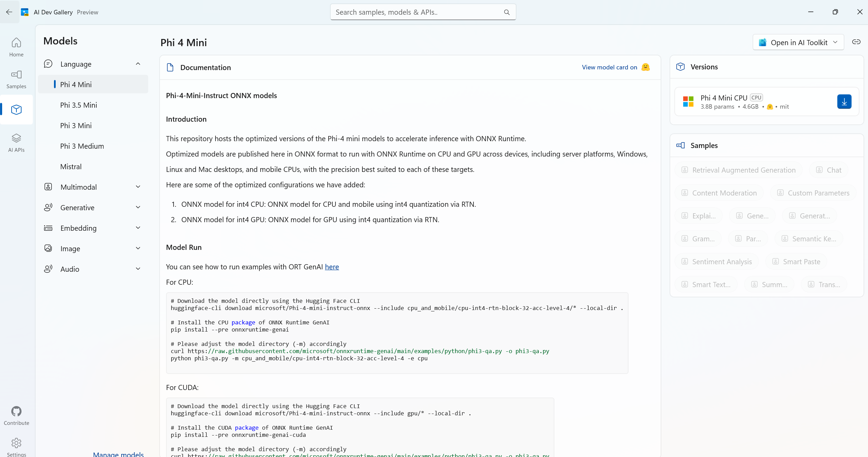Click the Versions cube icon
The height and width of the screenshot is (457, 868).
click(x=680, y=67)
